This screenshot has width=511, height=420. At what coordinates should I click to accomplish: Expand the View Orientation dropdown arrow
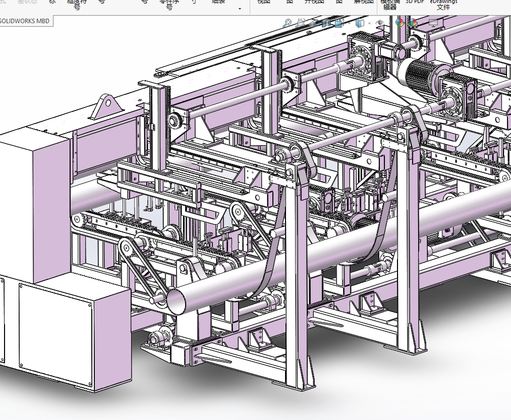click(x=350, y=24)
